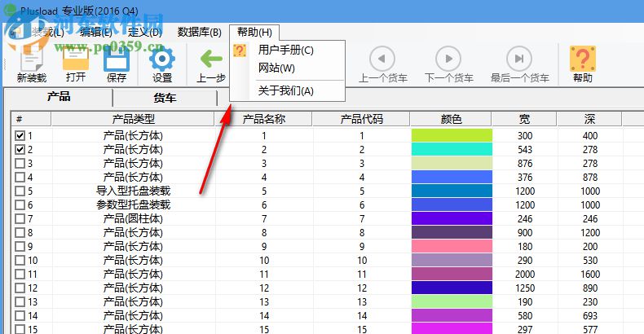Screen dimensions: 644x334
Task: Click depth value 878 in row 4
Action: (590, 178)
